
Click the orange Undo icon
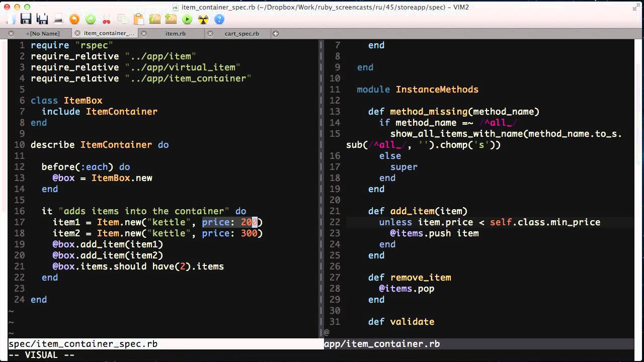pos(74,19)
